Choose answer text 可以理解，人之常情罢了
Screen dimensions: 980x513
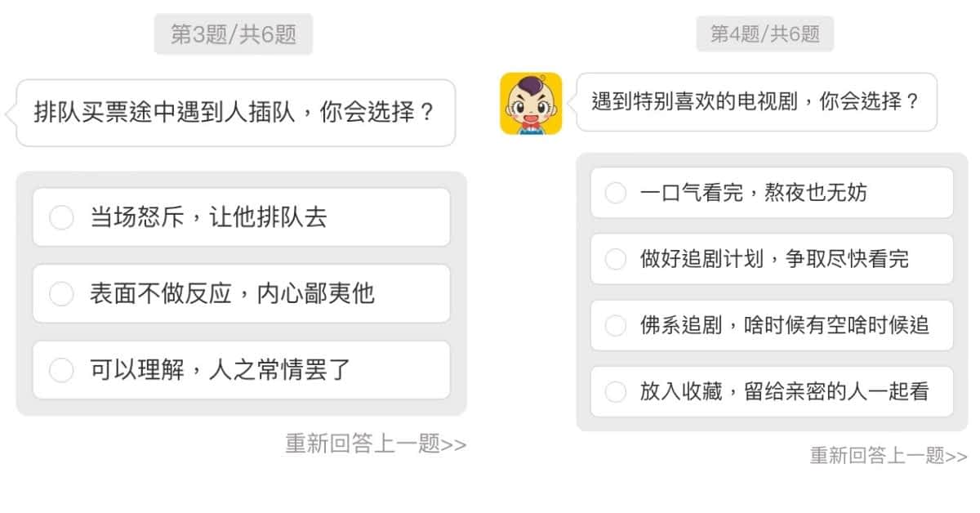(220, 370)
